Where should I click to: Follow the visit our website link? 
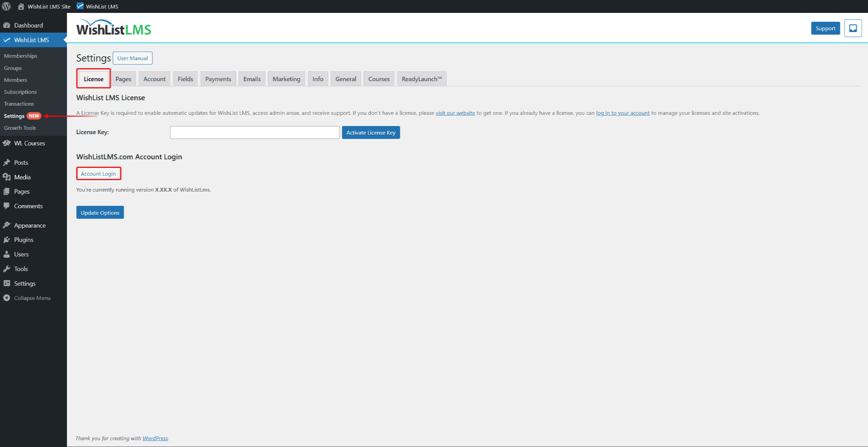point(455,113)
